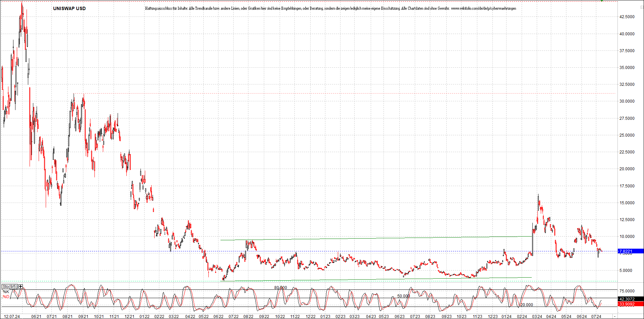Screen dimensions: 644x319
Task: Open the wikifolio.com URL in disclaimer text
Action: click(x=483, y=8)
